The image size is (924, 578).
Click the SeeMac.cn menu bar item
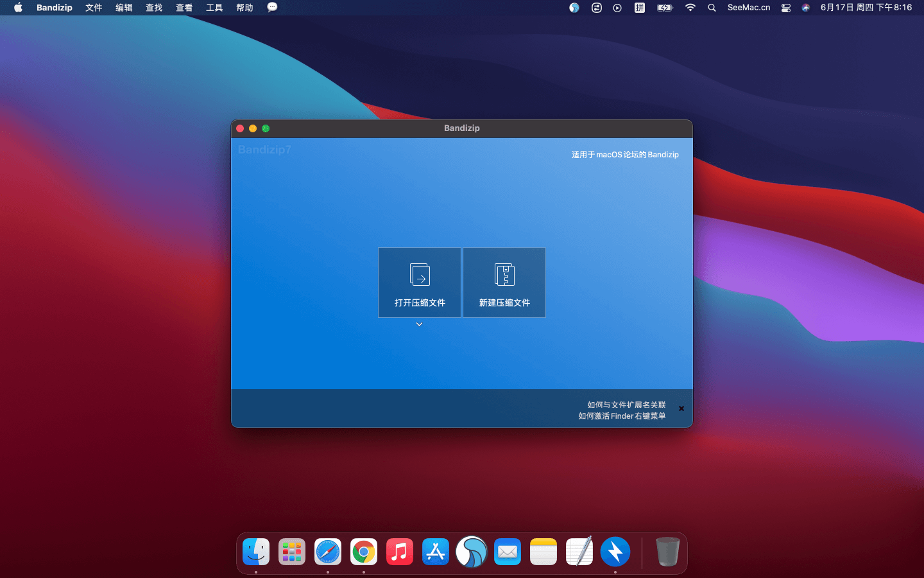tap(749, 8)
